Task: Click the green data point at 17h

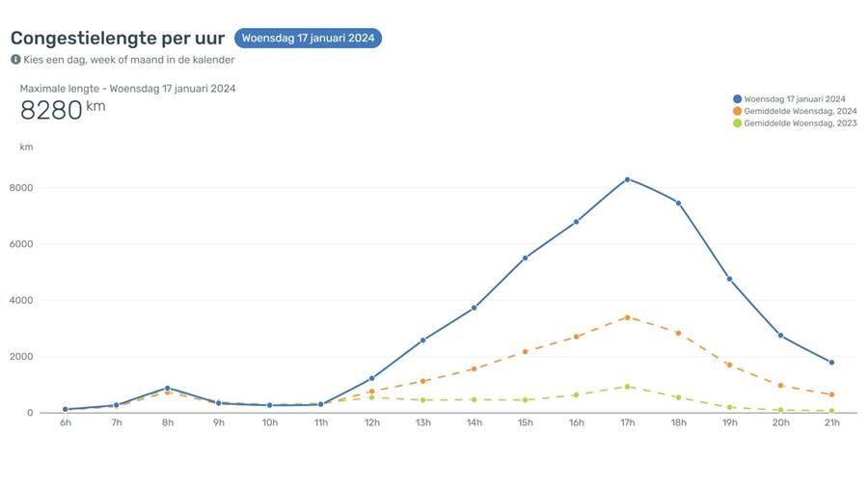Action: (x=627, y=387)
